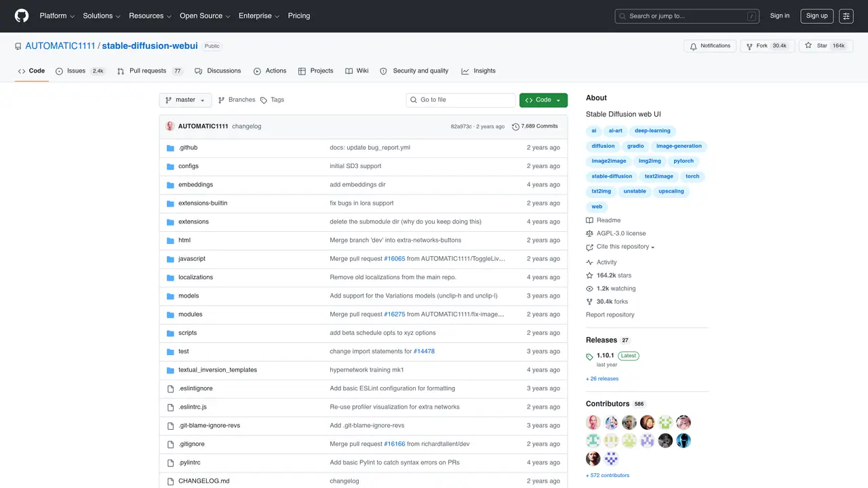Open the CHANGELOG.md file

204,481
